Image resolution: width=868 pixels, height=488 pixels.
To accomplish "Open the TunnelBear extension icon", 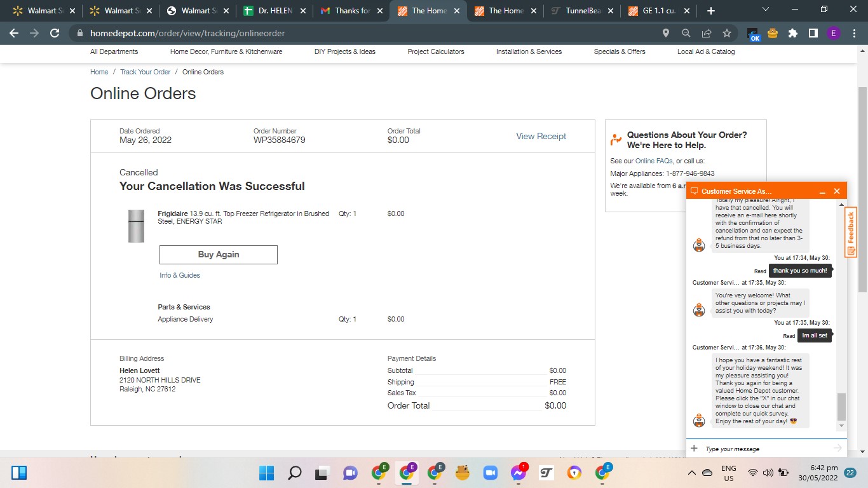I will pos(773,33).
